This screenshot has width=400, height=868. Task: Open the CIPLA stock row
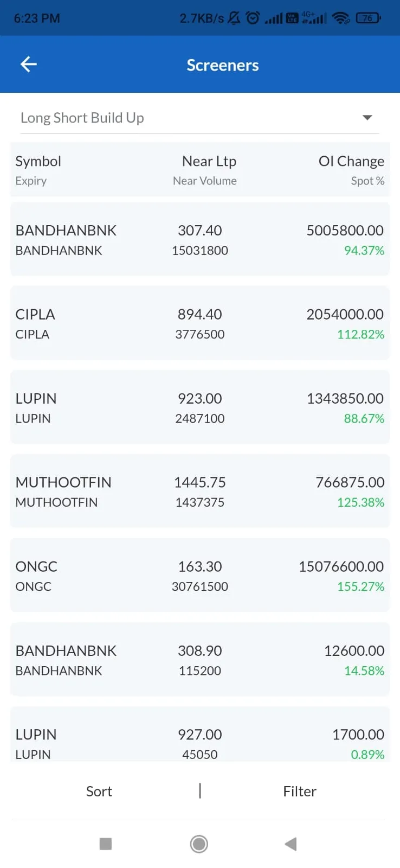200,323
